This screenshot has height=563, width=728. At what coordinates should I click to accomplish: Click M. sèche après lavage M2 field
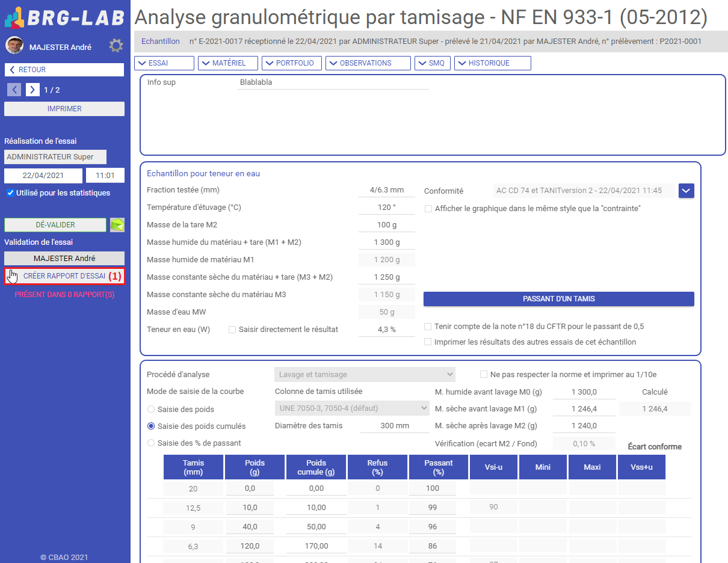point(584,426)
